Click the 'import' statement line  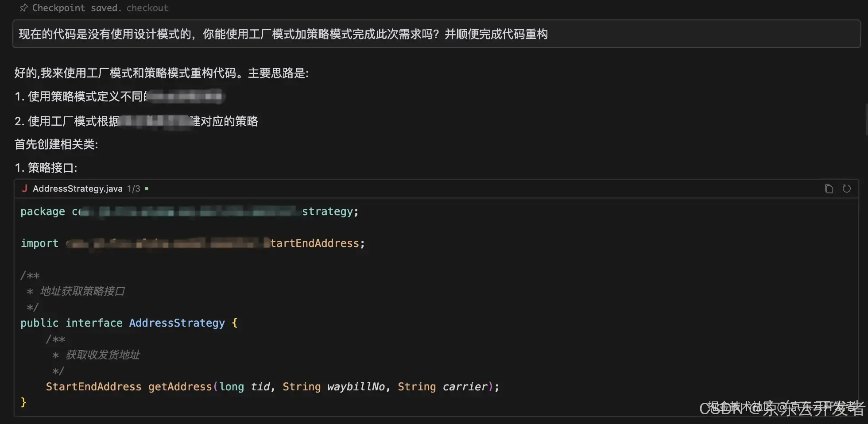(x=193, y=243)
